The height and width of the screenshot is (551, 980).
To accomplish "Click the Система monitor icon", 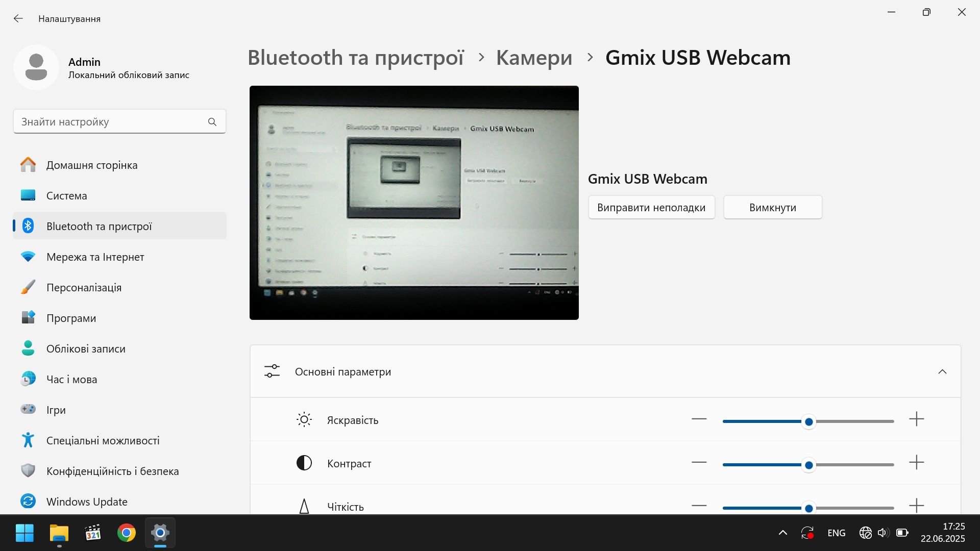I will (x=28, y=195).
